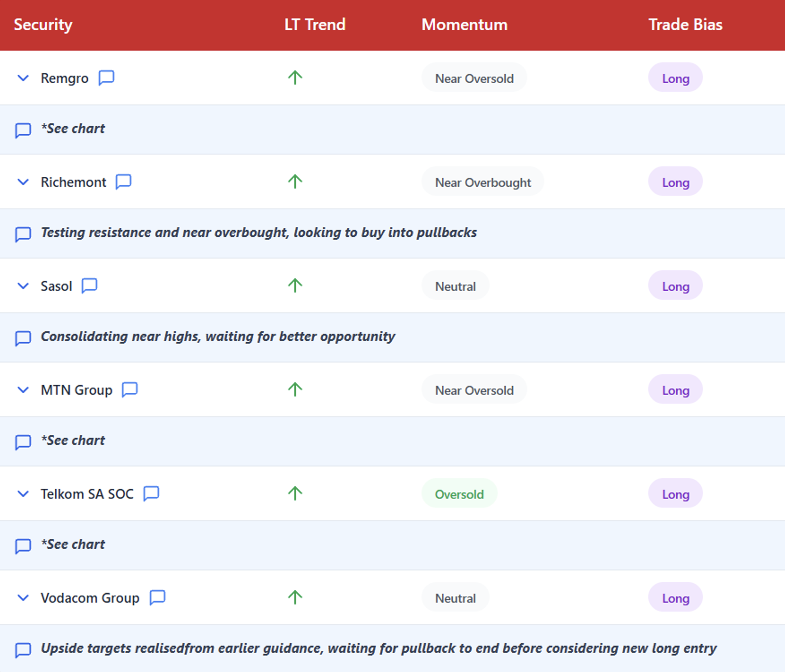Collapse the Telkom SA SOC row chevron
This screenshot has height=672, width=785.
(23, 494)
